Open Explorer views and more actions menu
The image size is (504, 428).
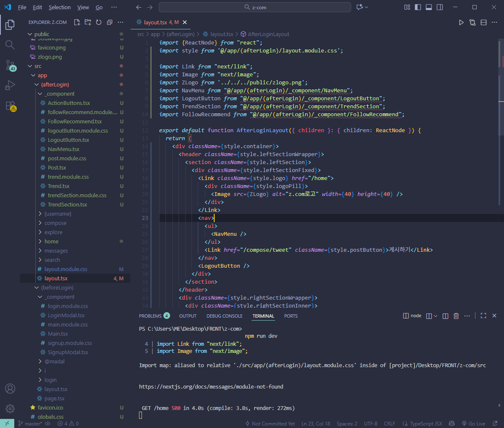point(121,22)
